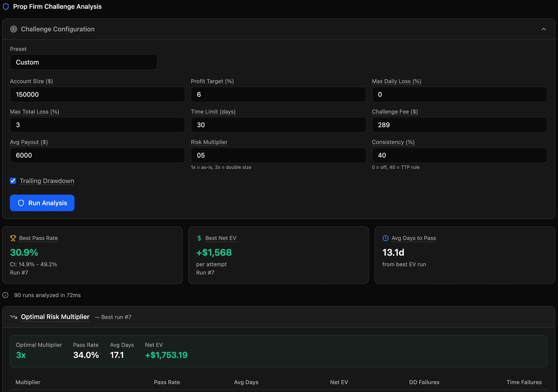
Task: Click the Best Pass Rate label
Action: tap(38, 238)
